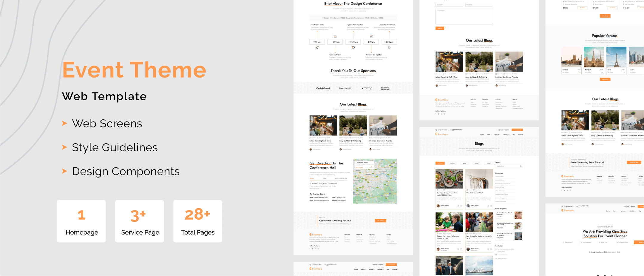The image size is (644, 276).
Task: Open the Christmas Party category link
Action: click(x=499, y=176)
